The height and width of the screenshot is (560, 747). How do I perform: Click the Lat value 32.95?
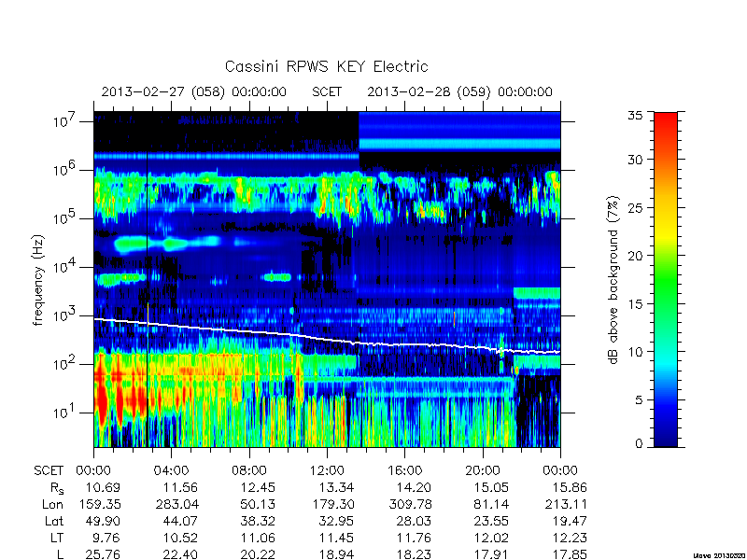336,522
